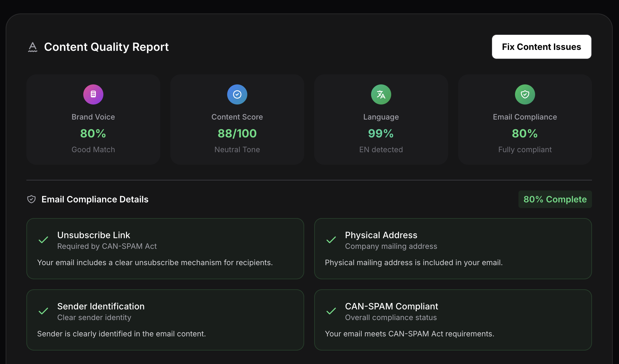Click the 80% Complete badge

[x=555, y=199]
